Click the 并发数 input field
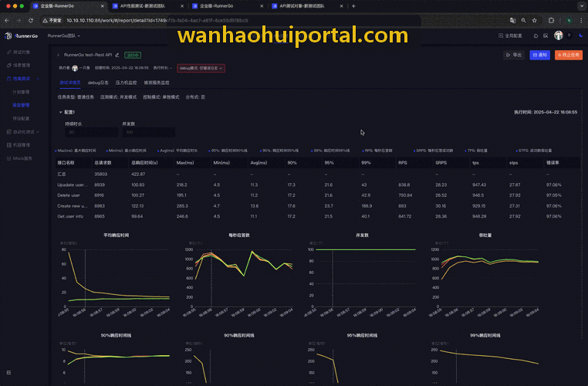Viewport: 588px width, 386px height. [148, 132]
